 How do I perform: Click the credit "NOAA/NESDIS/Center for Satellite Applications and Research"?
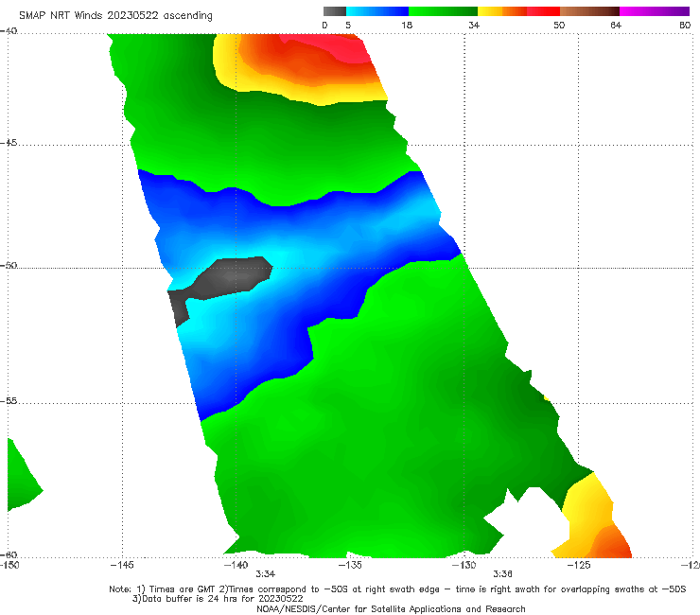pos(391,608)
